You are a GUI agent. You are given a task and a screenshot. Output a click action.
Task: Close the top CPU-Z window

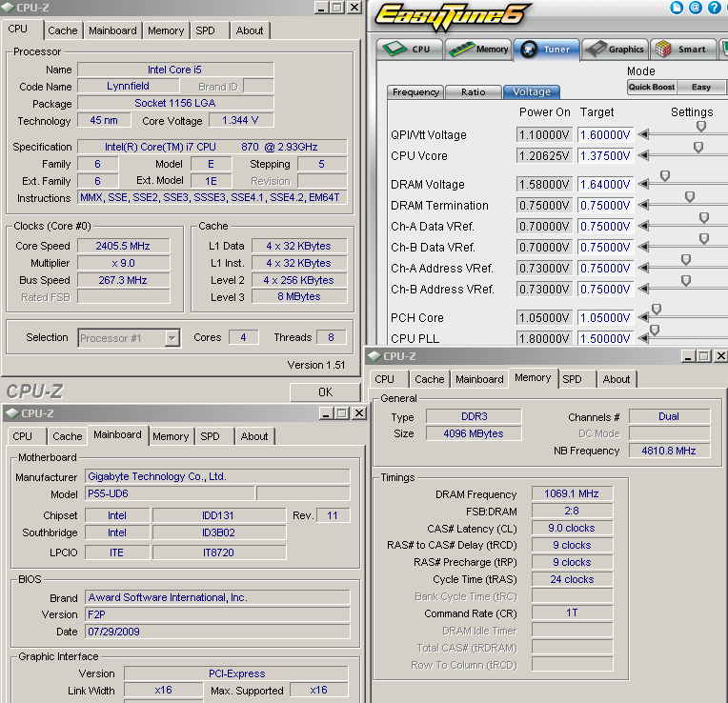pos(354,8)
